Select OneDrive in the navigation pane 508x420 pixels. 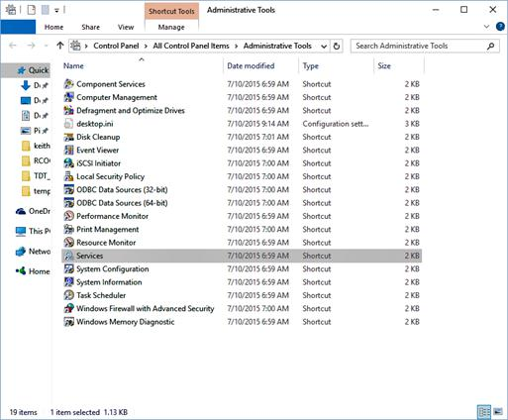click(33, 211)
